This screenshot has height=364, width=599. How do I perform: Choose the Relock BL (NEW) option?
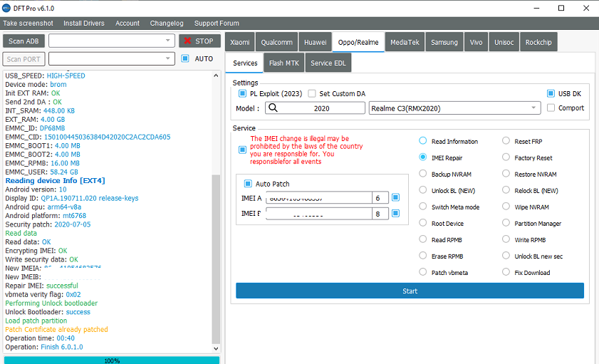coord(506,190)
